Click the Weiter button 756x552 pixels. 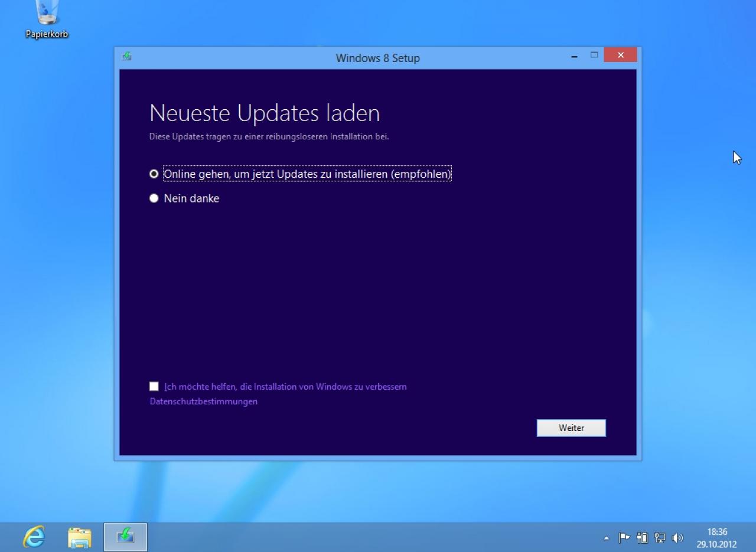click(x=571, y=428)
